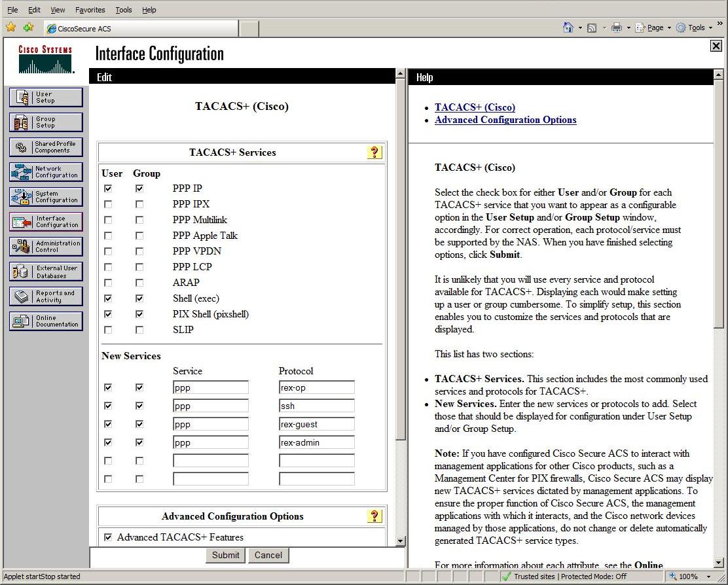
Task: Toggle the Advanced TACACS+ Features checkbox
Action: [x=108, y=537]
